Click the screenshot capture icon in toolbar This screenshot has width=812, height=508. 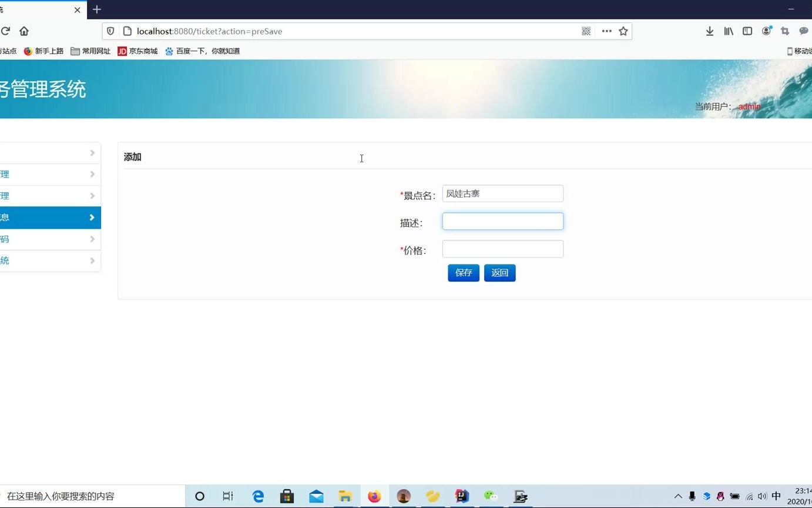[784, 31]
